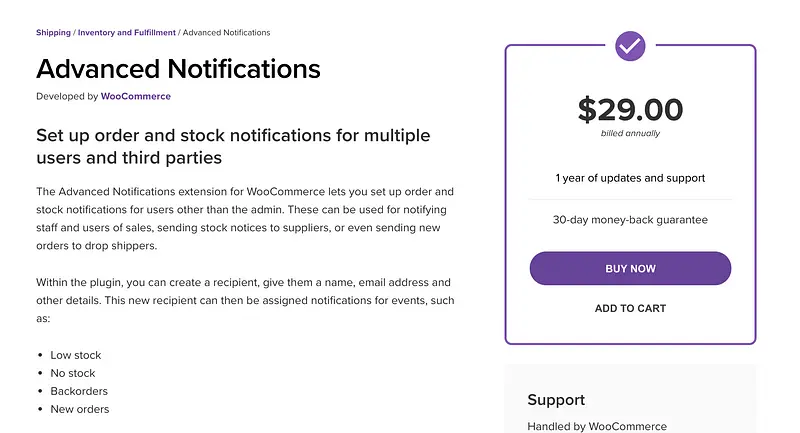800x433 pixels.
Task: Click the 'New orders' list item
Action: pos(80,409)
